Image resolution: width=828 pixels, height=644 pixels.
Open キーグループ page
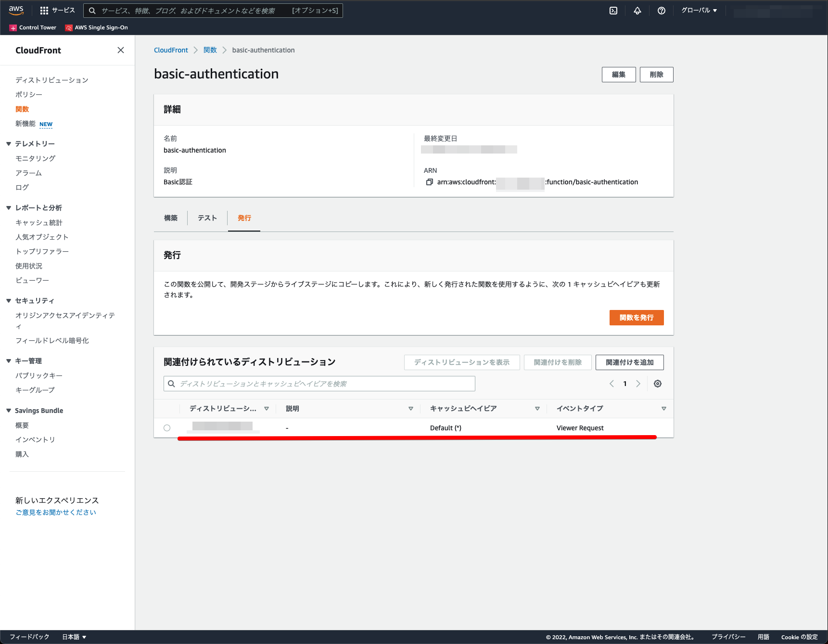click(35, 390)
